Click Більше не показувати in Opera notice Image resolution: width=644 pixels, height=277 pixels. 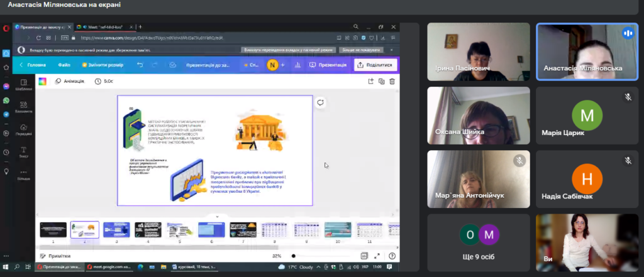coord(362,50)
